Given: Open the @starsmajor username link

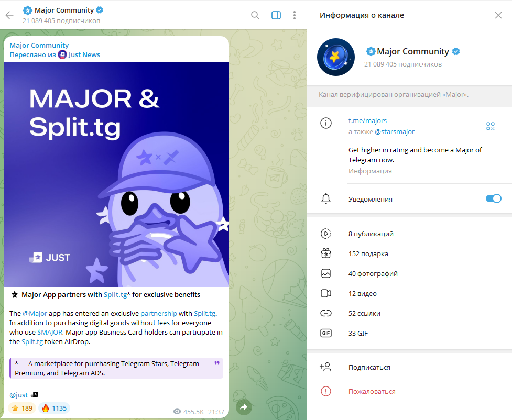Looking at the screenshot, I should 395,131.
